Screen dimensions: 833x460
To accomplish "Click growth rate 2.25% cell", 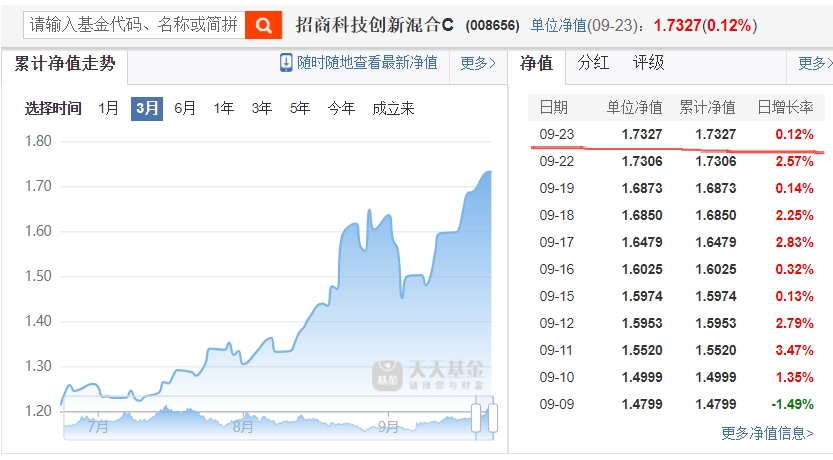I will [x=794, y=216].
